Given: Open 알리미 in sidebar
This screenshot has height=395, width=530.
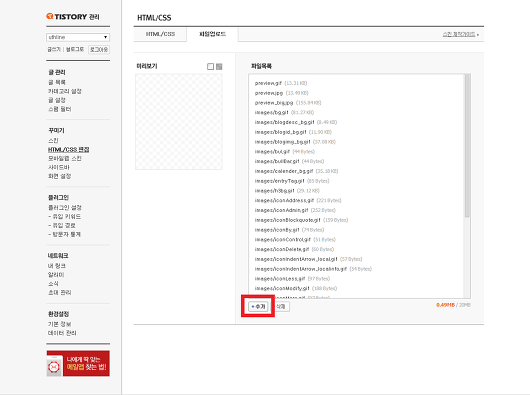Looking at the screenshot, I should [x=56, y=275].
